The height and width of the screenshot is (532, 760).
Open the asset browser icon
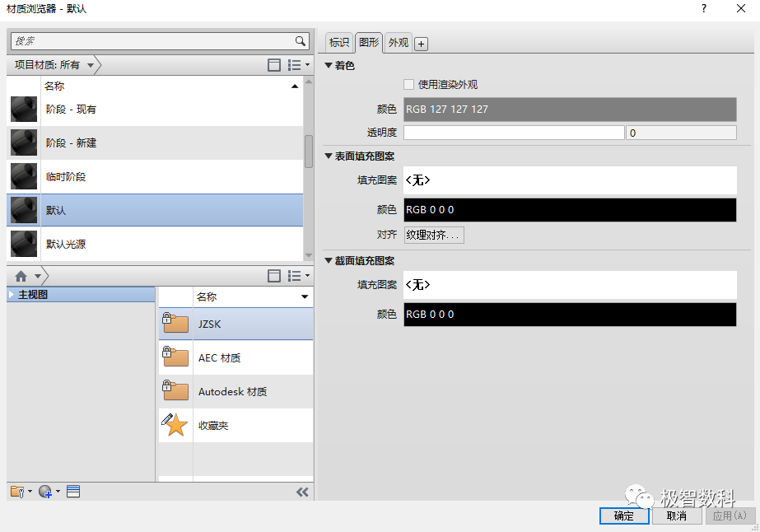point(73,492)
